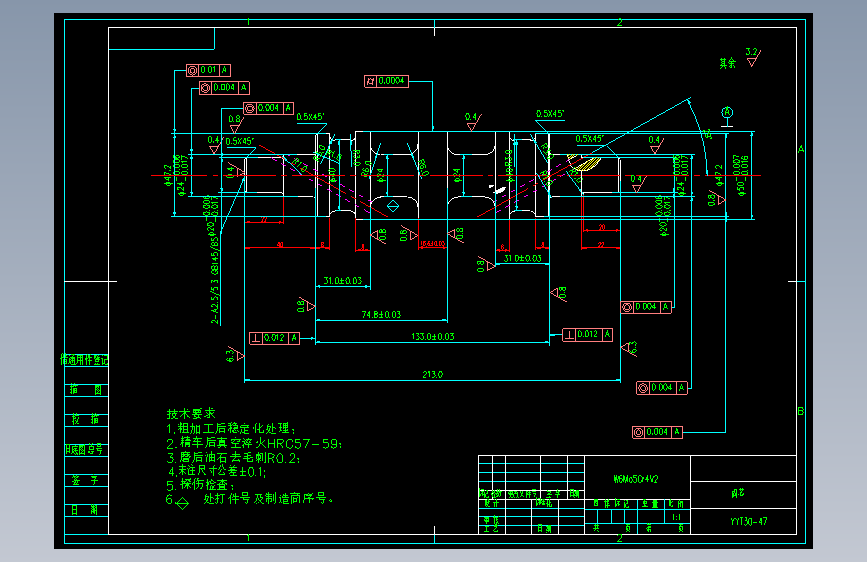Select the diamond marking symbol on the spool body

393,206
